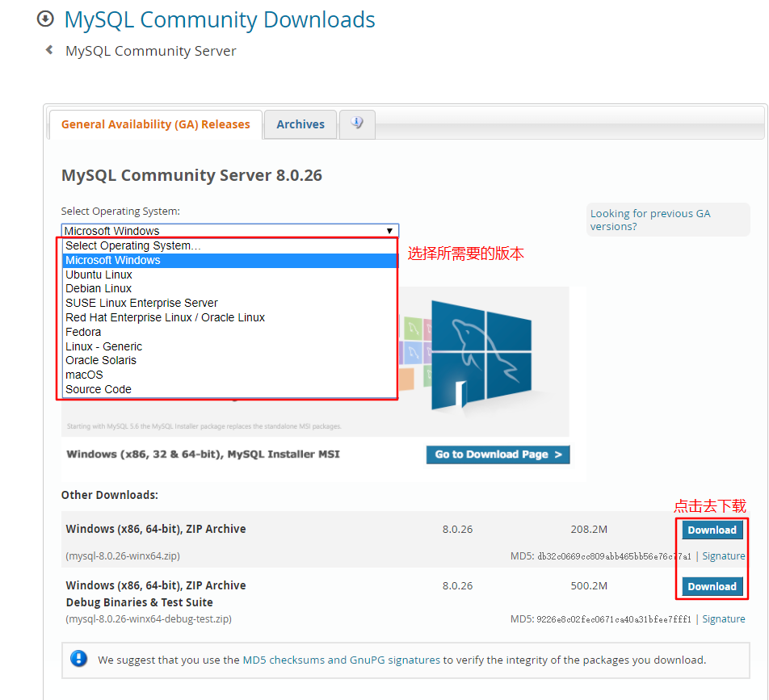
Task: Click the Windows MySQL dolphin logo image
Action: (481, 355)
